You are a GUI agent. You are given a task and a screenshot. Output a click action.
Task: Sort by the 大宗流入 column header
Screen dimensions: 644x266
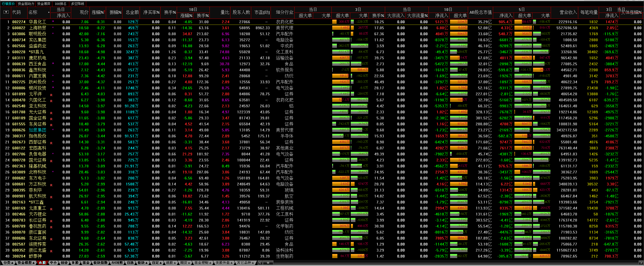396,16
